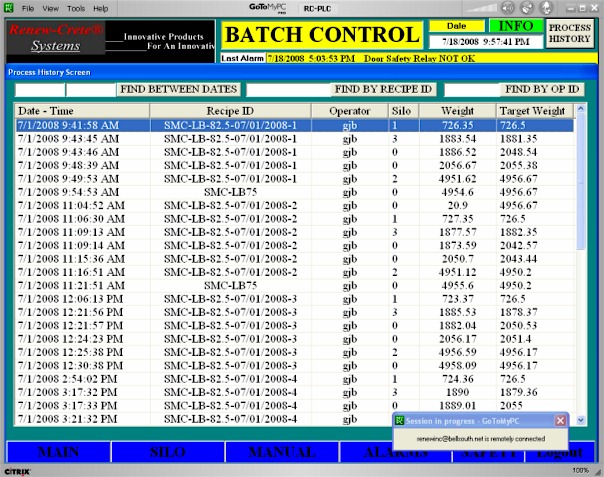Click the Operator column header
Viewport: 604px width, 477px height.
pos(349,111)
